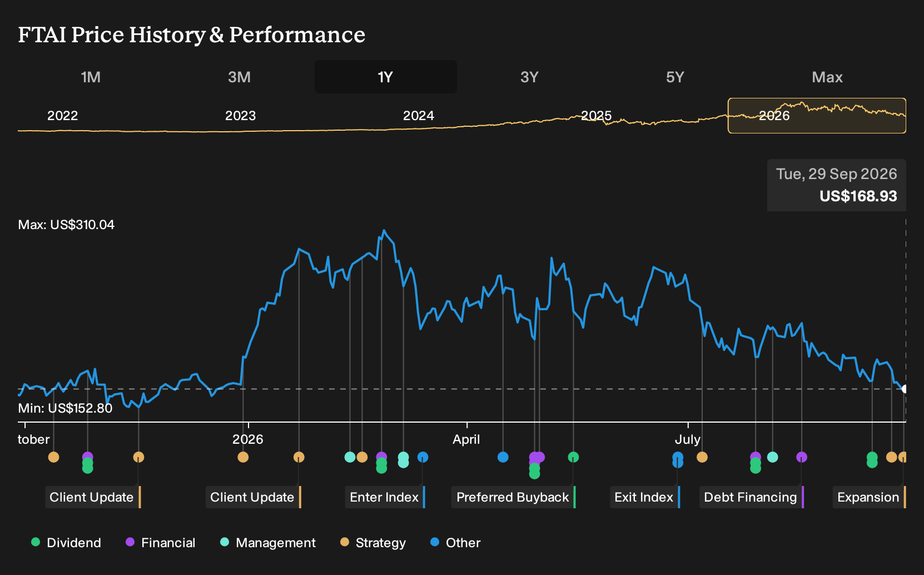Screen dimensions: 924x575
Task: Click the orange Strategy marker under the 2026 axis label
Action: (x=243, y=457)
